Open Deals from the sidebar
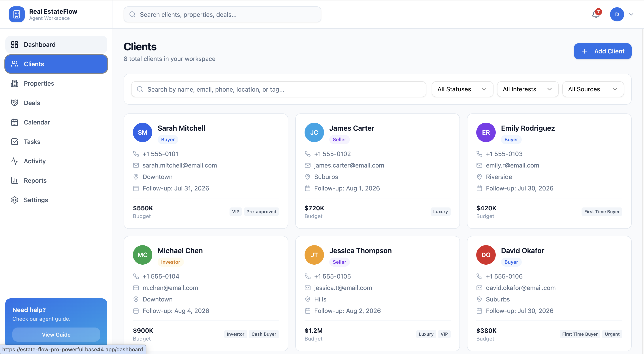Screen dimensions: 644x354 (x=56, y=103)
